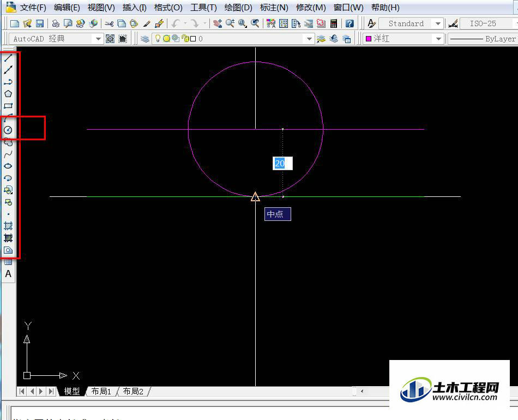518x420 pixels.
Task: Activate the Pan hand tool
Action: coord(218,23)
